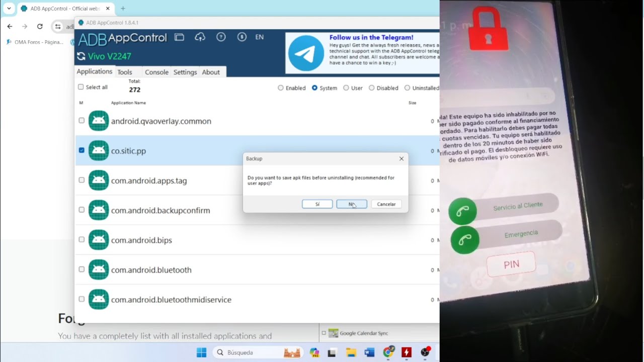Viewport: 644px width, 362px height.
Task: Uncheck the co.sitic.pp checkbox
Action: 82,150
